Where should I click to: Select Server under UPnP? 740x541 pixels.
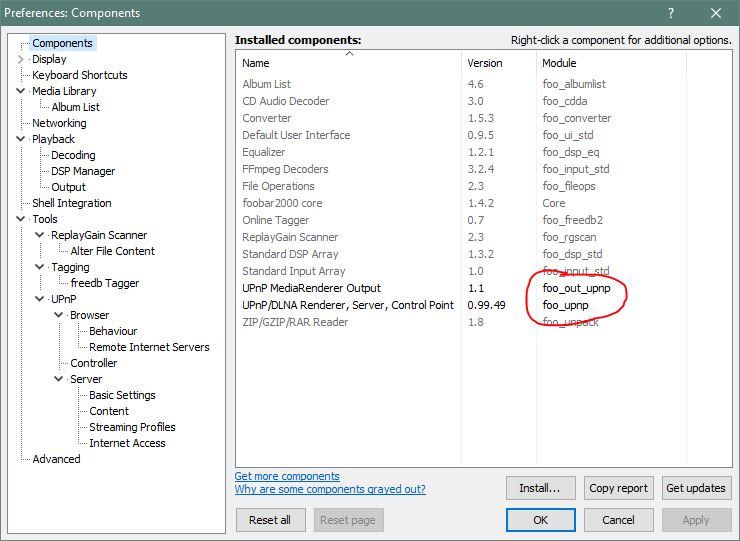86,379
